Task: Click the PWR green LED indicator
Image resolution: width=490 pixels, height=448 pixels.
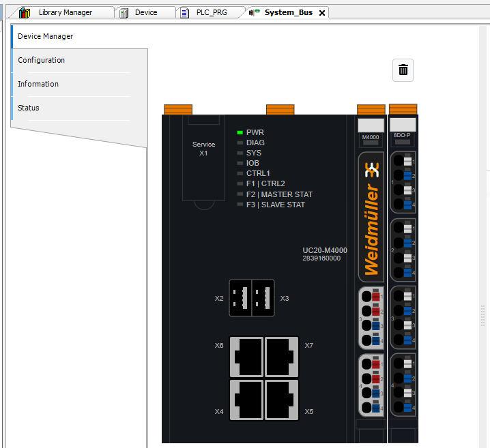Action: [240, 132]
